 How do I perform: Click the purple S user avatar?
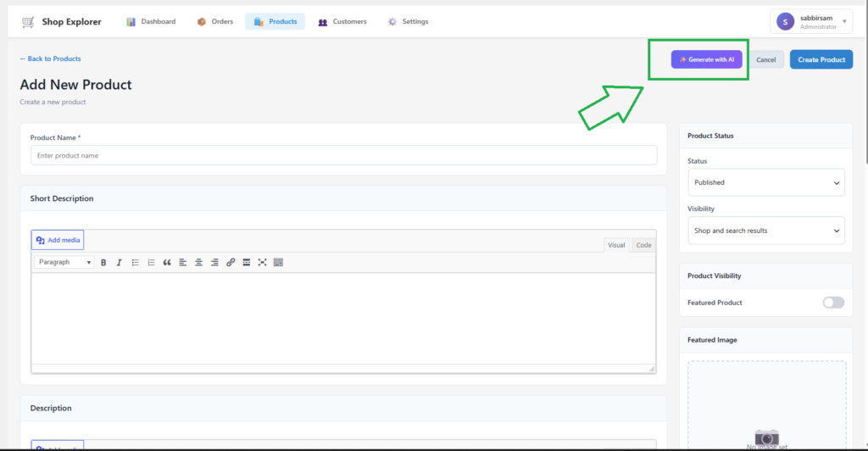coord(785,21)
